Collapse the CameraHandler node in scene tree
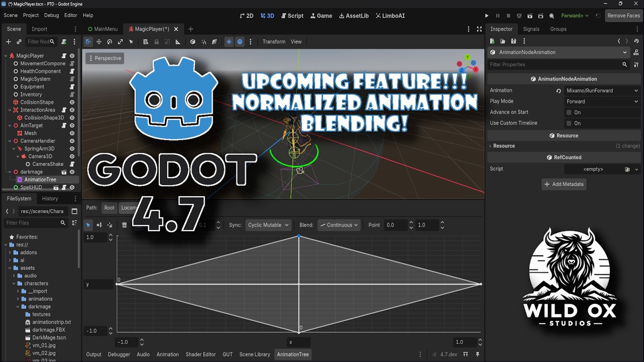The image size is (644, 362). pyautogui.click(x=10, y=141)
